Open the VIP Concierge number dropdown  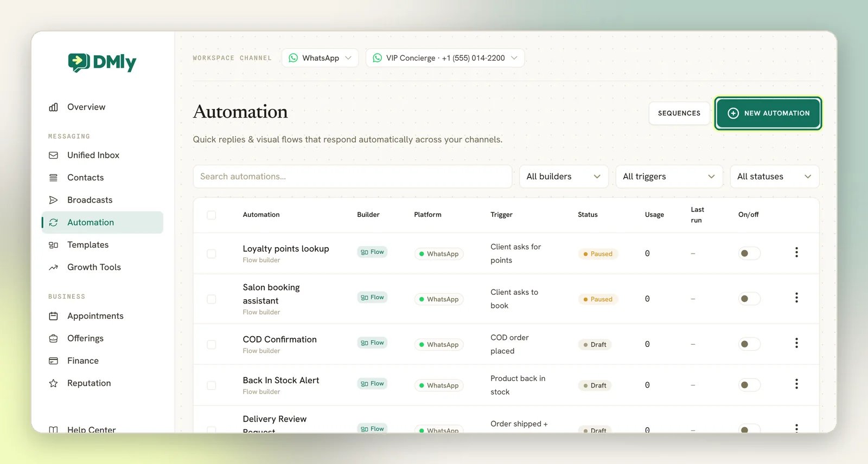coord(445,58)
